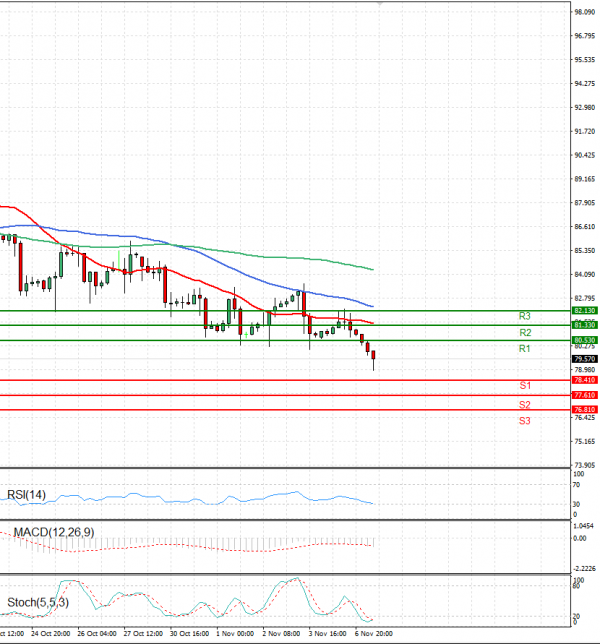
Task: Click the 1 Nov 00:00 time label
Action: [235, 634]
